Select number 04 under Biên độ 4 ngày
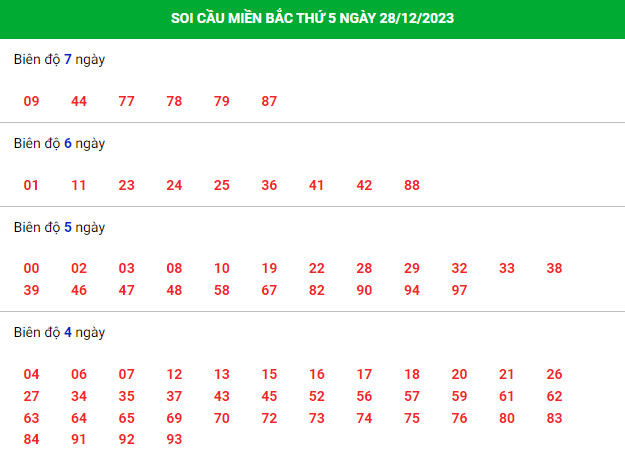This screenshot has height=458, width=625. tap(31, 374)
